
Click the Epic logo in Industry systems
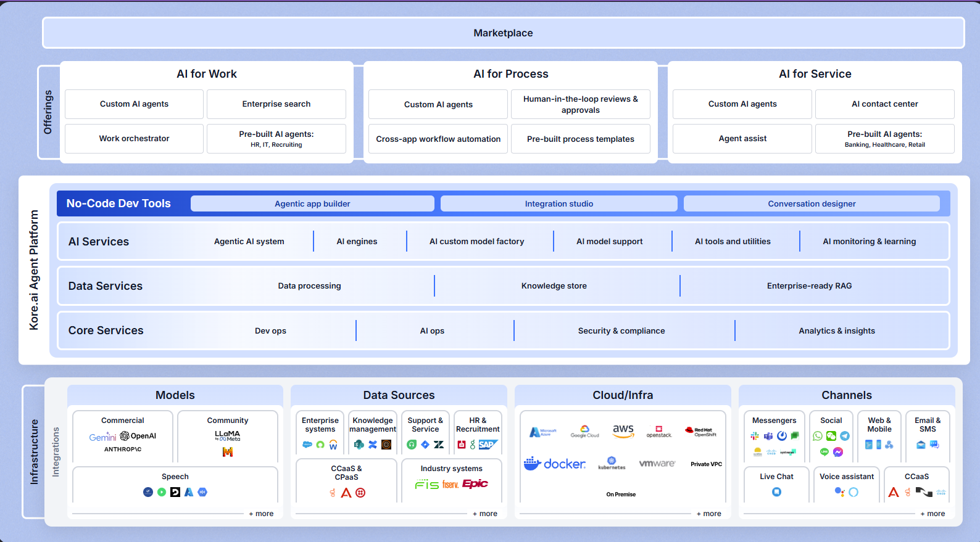(x=475, y=484)
